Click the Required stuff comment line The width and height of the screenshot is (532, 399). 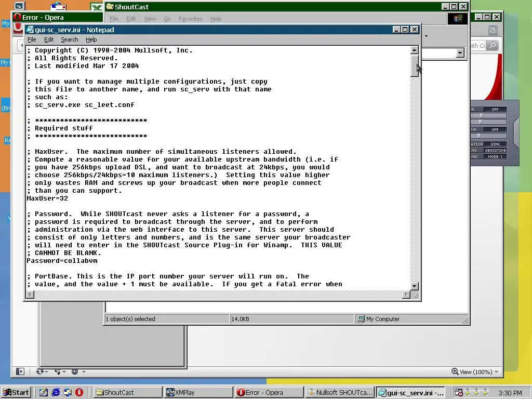pyautogui.click(x=60, y=128)
